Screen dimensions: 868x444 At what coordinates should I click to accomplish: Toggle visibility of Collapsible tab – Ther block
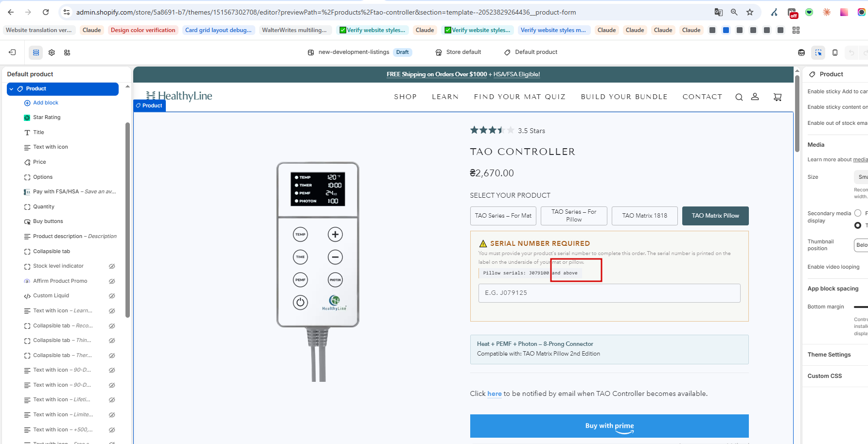click(112, 356)
